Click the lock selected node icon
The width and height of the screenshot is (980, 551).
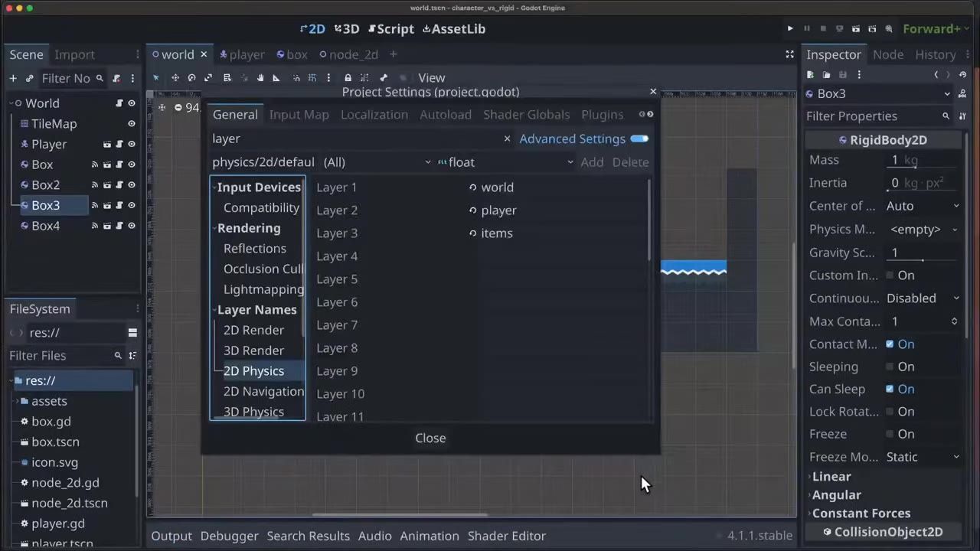click(348, 78)
